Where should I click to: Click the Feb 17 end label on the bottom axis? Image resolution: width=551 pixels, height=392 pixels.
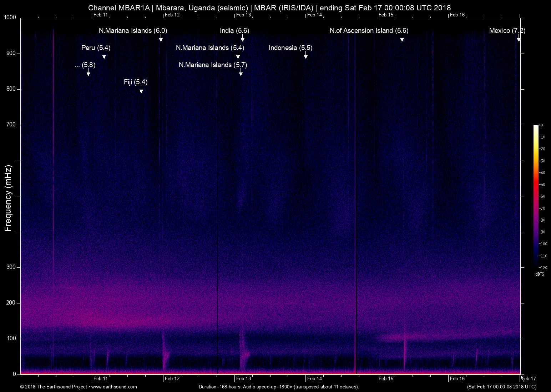click(x=529, y=378)
